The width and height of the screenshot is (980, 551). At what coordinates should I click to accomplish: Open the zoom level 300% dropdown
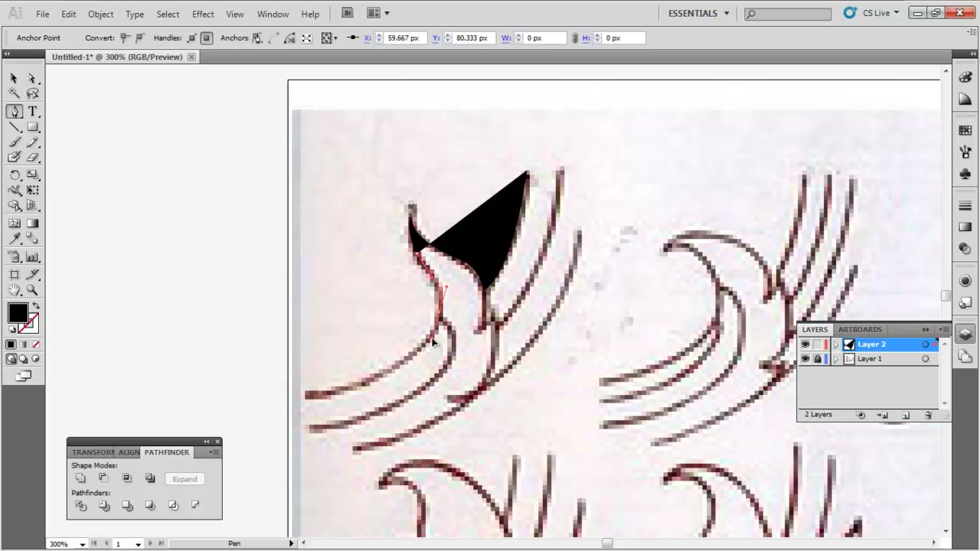[x=82, y=544]
